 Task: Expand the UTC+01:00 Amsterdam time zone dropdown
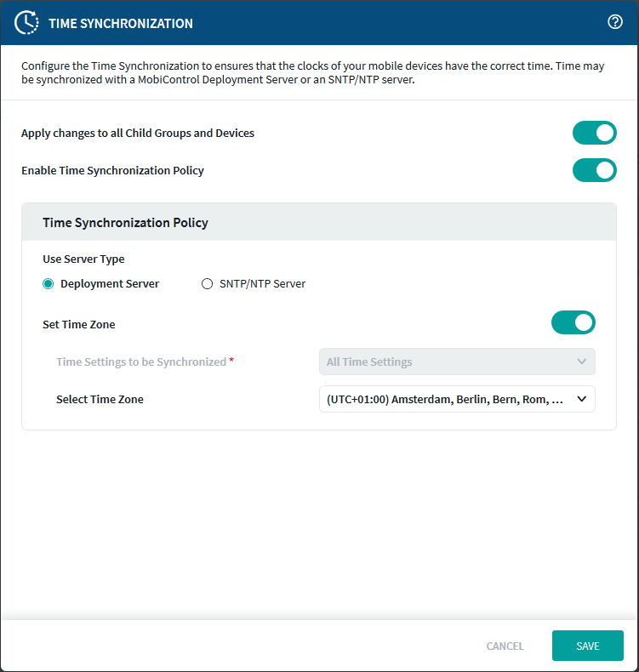(456, 399)
